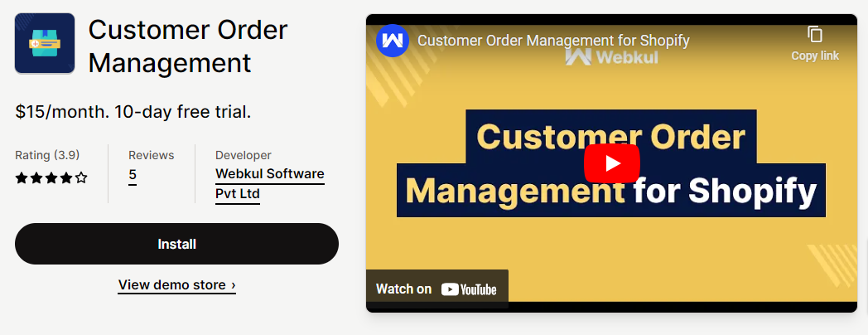
Task: Click the Reviews label
Action: click(x=151, y=155)
